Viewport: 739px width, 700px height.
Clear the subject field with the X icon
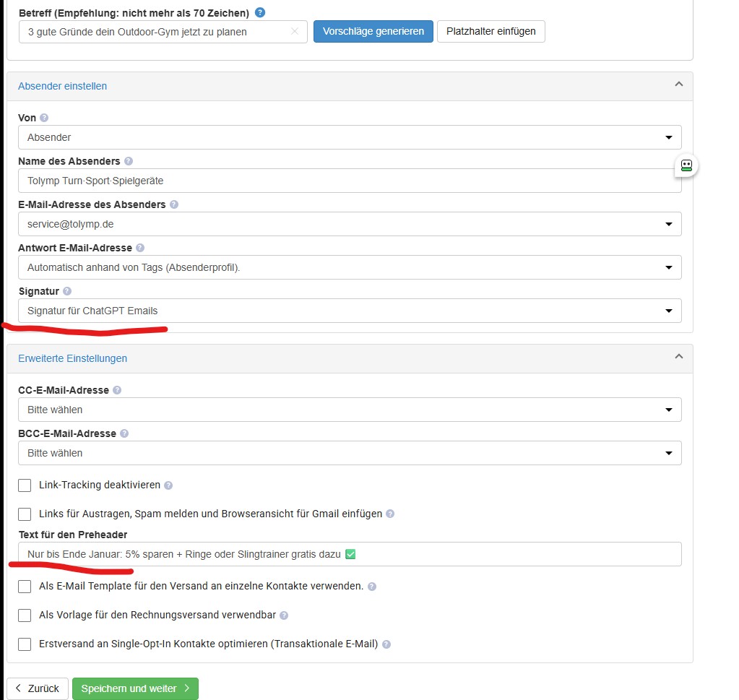click(x=295, y=31)
